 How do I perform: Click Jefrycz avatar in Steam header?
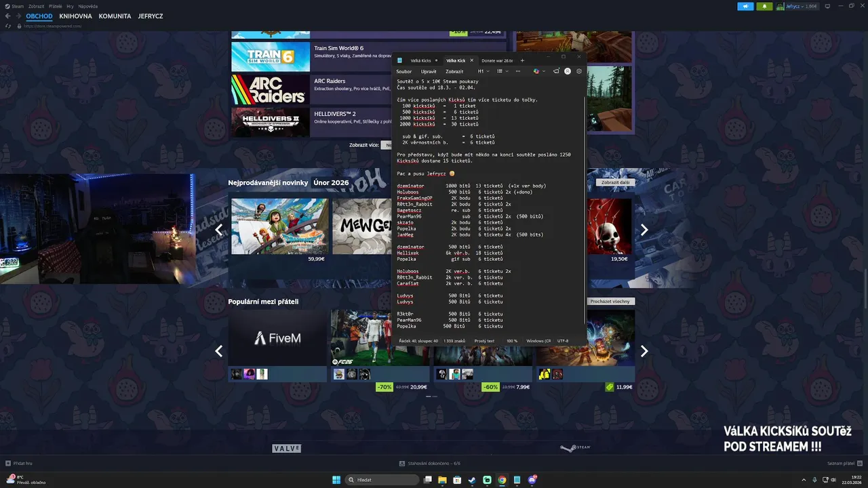coord(781,6)
